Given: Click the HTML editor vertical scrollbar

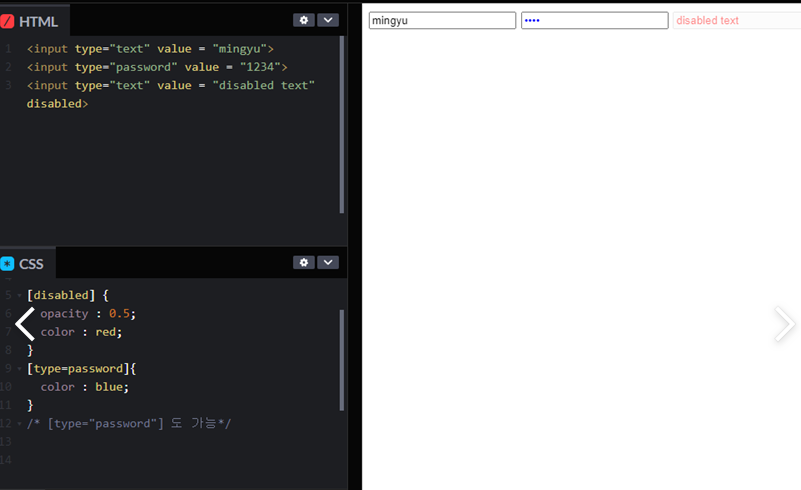Looking at the screenshot, I should 342,125.
